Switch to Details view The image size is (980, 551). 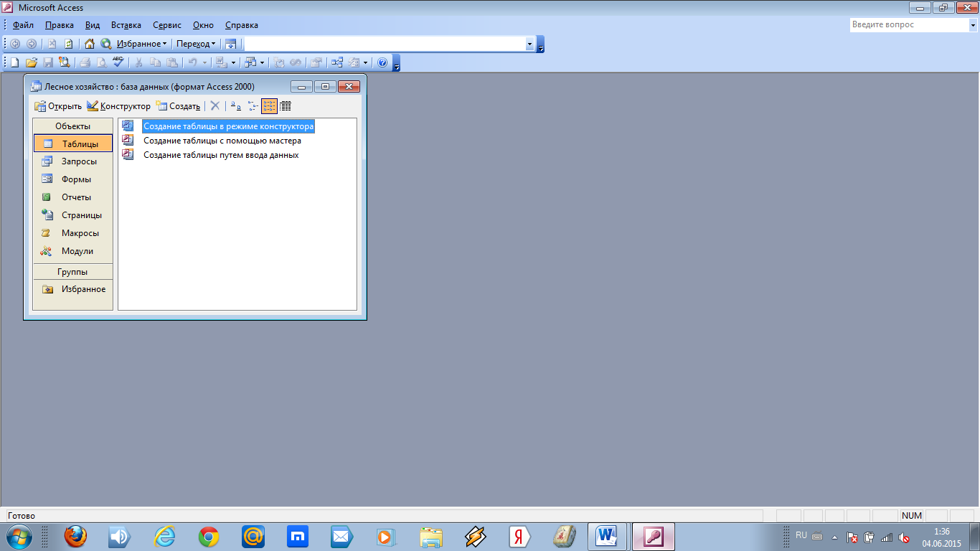(286, 106)
